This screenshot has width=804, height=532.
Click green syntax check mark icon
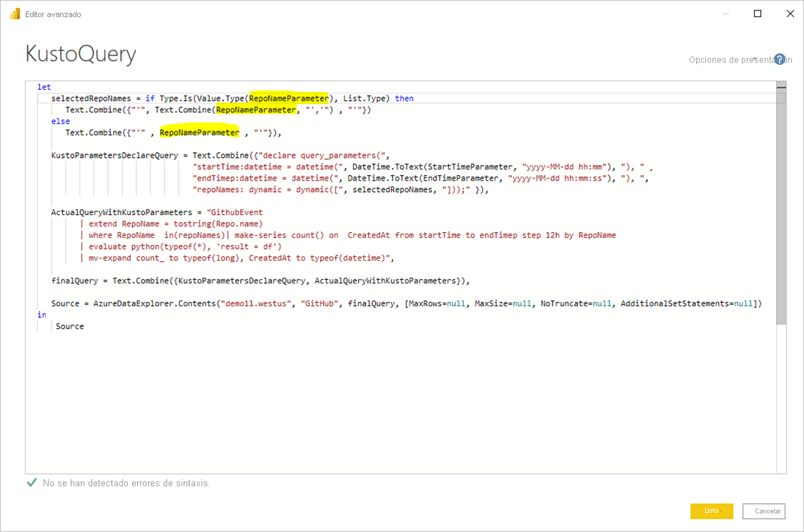pos(31,482)
